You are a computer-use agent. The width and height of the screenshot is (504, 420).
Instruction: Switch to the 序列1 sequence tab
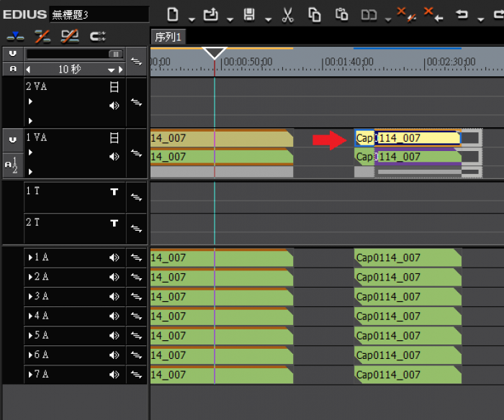tap(169, 37)
